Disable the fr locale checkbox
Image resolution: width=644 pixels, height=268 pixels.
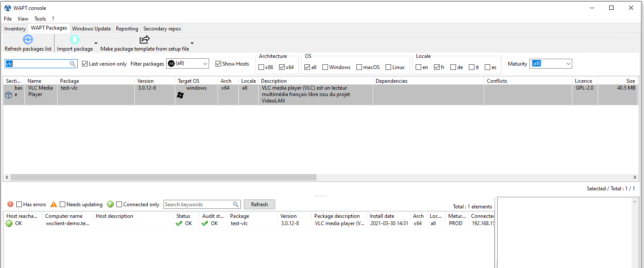click(437, 67)
